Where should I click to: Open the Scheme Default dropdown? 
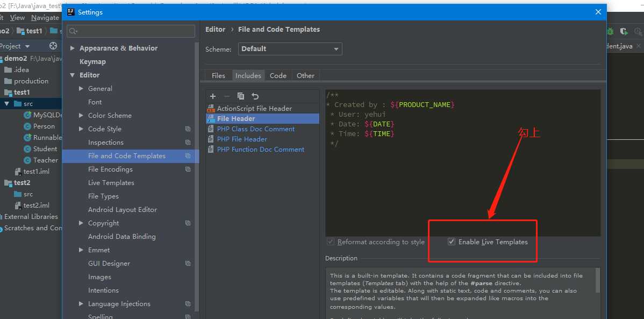click(290, 48)
